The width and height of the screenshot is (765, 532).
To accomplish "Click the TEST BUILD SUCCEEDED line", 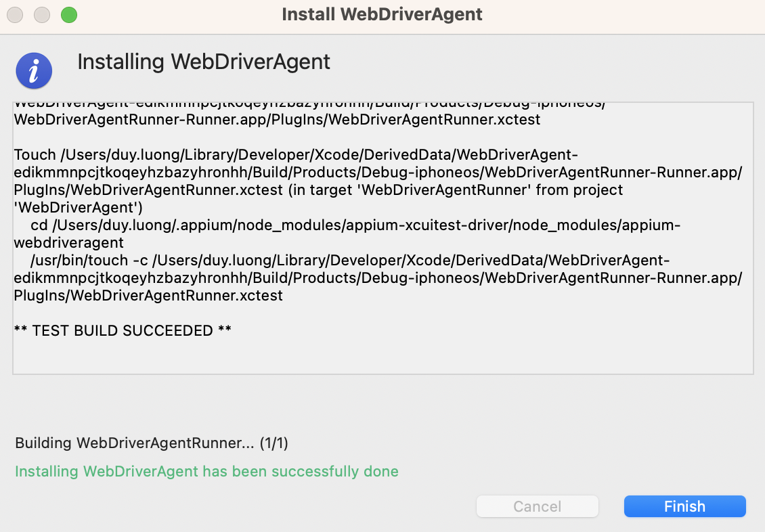I will click(123, 331).
